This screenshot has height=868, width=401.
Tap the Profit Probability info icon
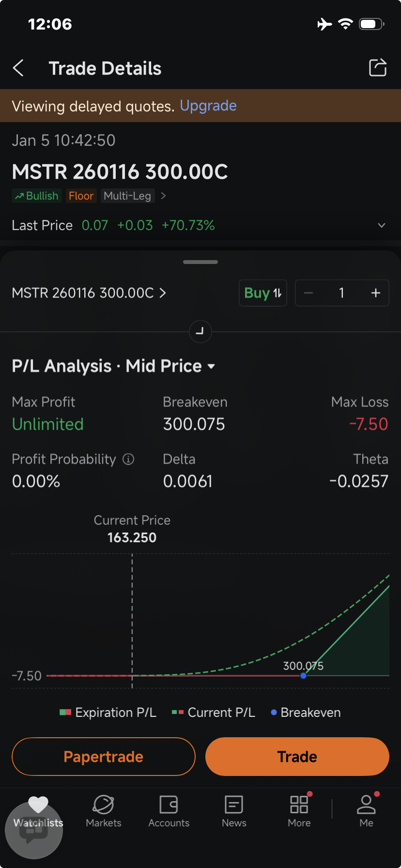(128, 459)
